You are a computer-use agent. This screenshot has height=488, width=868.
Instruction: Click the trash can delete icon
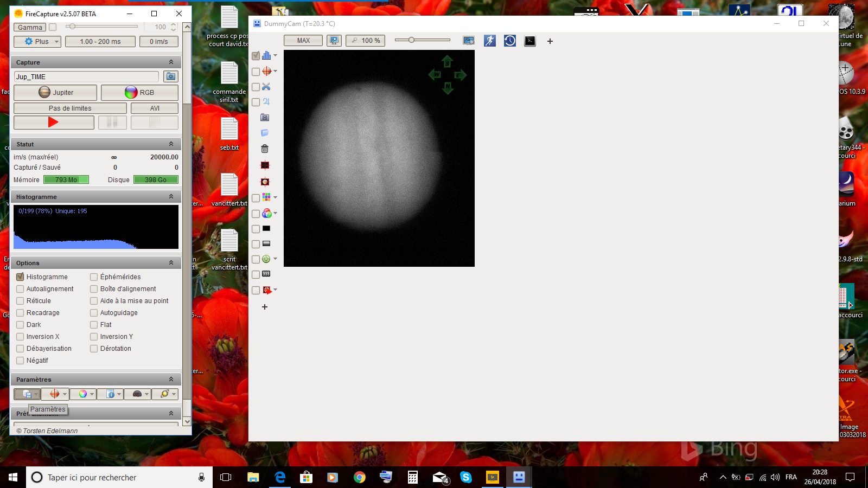[x=265, y=149]
